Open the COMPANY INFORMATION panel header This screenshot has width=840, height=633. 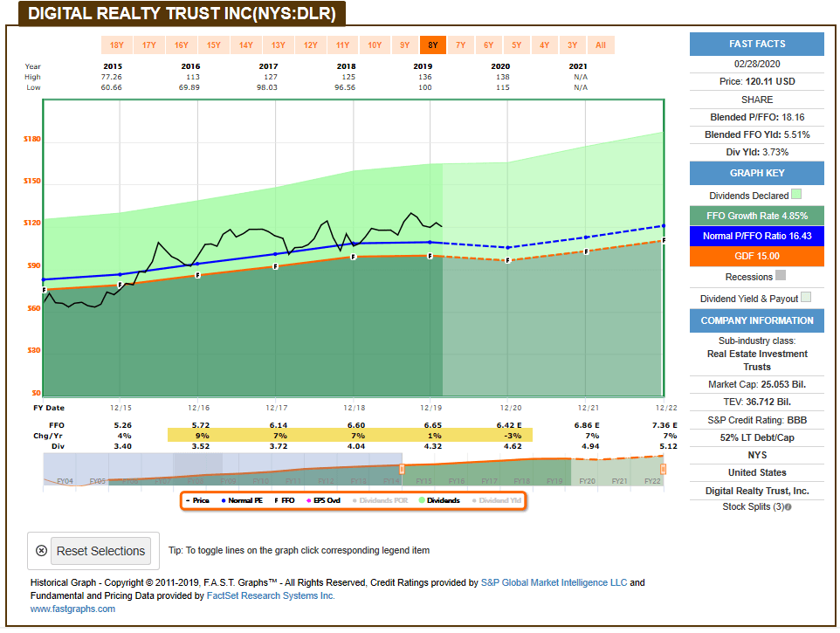pyautogui.click(x=756, y=320)
